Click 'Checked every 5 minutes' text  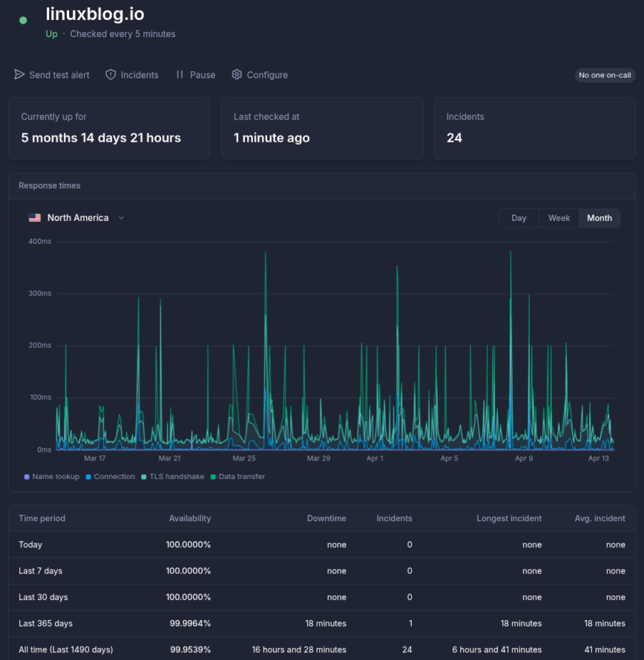pos(122,34)
